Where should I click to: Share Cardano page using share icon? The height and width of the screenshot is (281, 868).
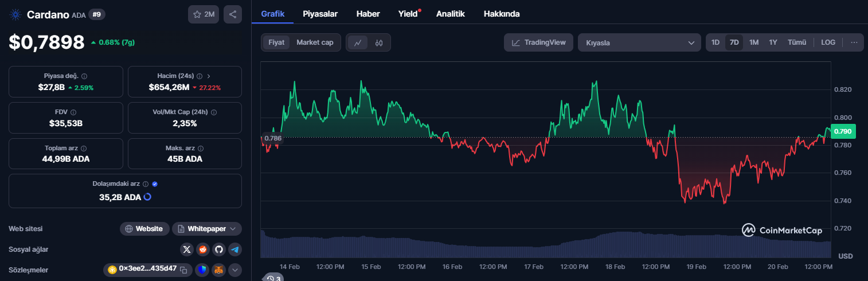coord(232,14)
